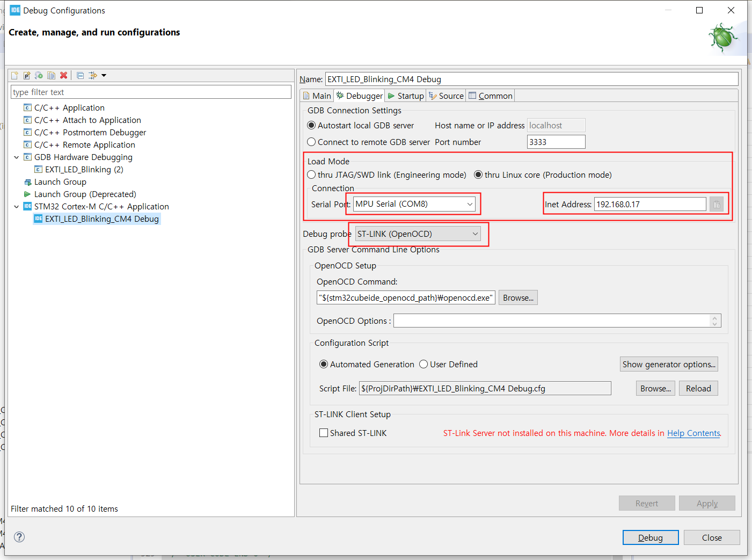Click the OpenOCD Options spinner arrows
Image resolution: width=752 pixels, height=560 pixels.
[x=714, y=321]
